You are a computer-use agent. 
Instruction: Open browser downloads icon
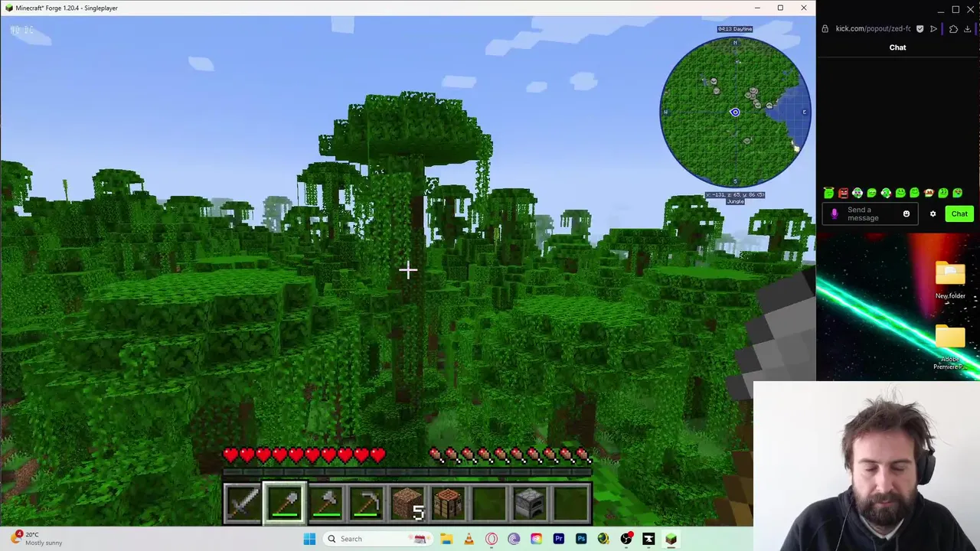tap(968, 29)
